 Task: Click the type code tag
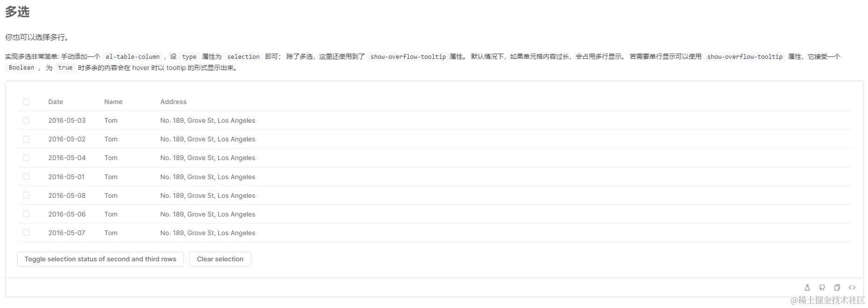pos(189,56)
